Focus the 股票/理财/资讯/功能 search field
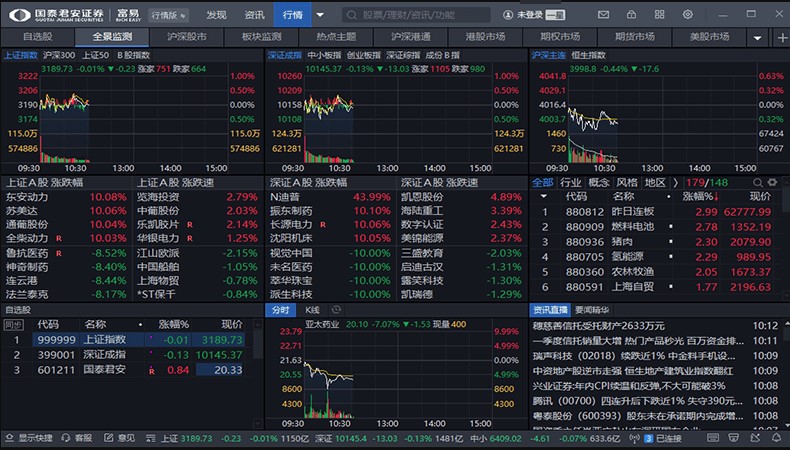 417,15
